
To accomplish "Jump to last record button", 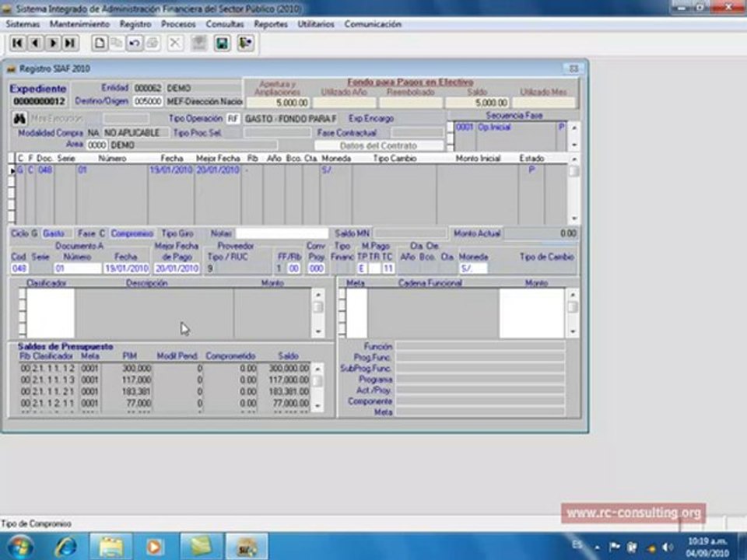I will 71,44.
